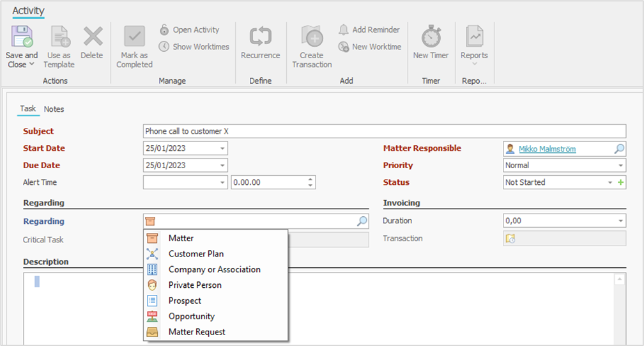Choose Private Person from Regarding list
The height and width of the screenshot is (346, 644).
coord(195,285)
